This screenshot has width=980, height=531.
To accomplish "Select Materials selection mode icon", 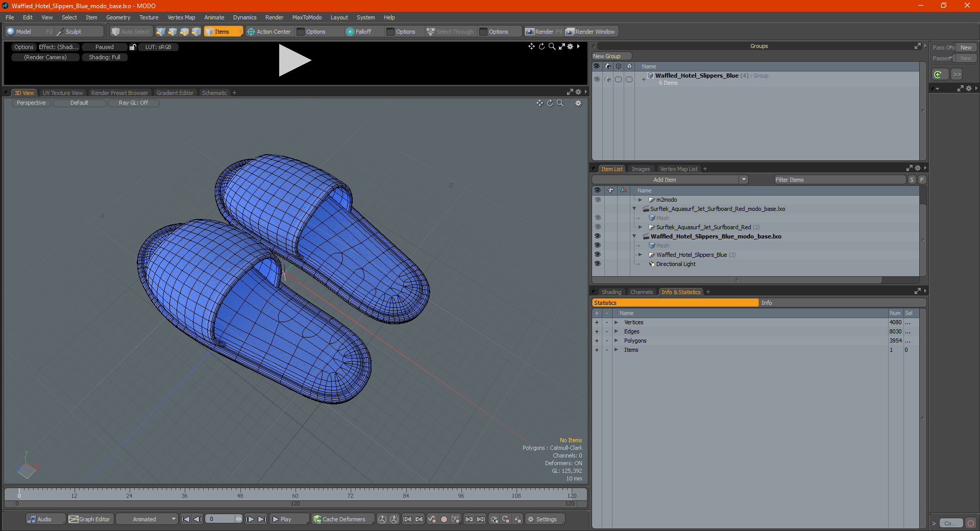I will click(x=196, y=32).
